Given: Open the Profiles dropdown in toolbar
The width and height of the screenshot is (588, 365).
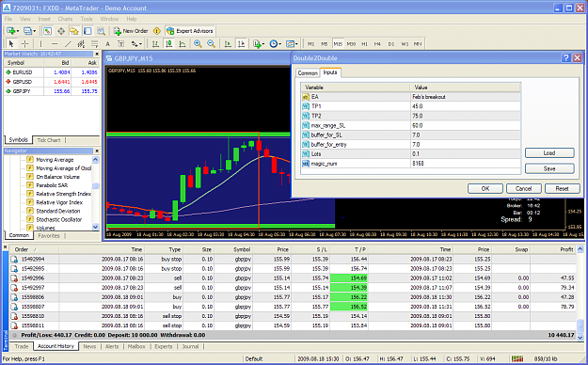Looking at the screenshot, I should point(29,31).
